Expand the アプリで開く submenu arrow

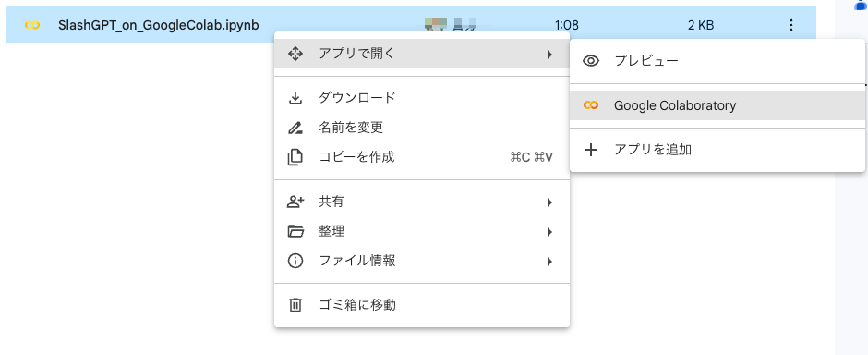click(549, 55)
